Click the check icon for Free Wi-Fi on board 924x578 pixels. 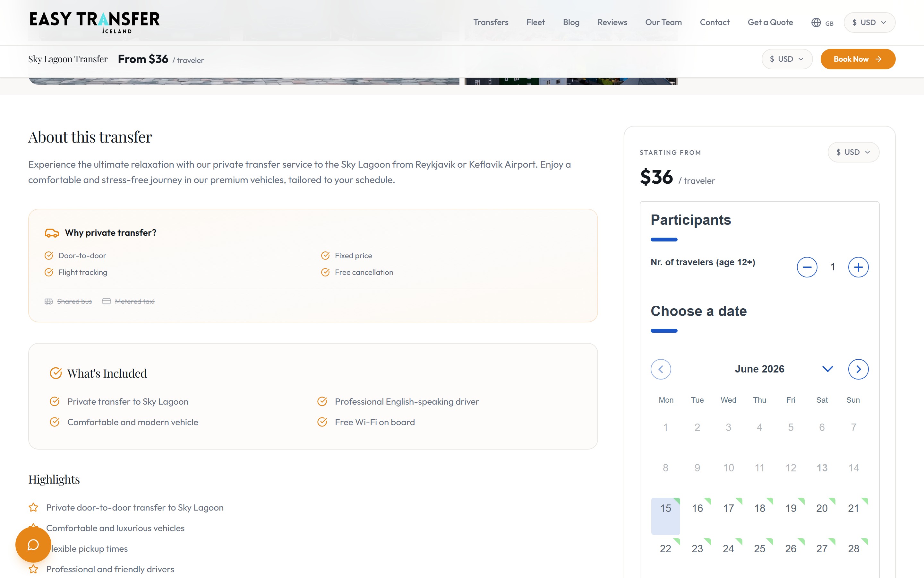pos(322,422)
